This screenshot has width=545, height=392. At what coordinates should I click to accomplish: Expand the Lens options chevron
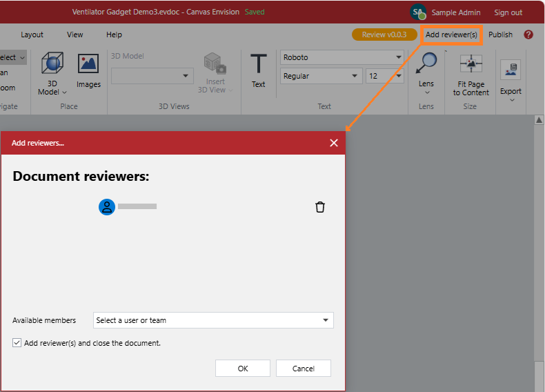427,92
